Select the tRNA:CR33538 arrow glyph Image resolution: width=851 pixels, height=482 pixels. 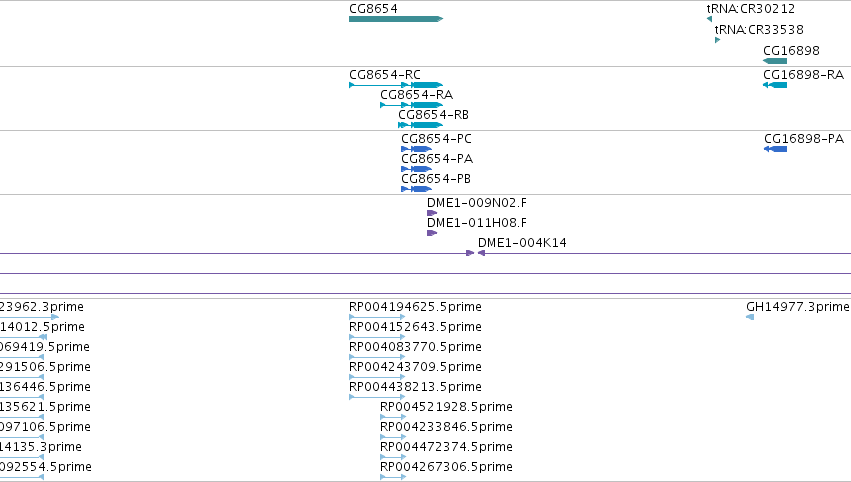717,40
